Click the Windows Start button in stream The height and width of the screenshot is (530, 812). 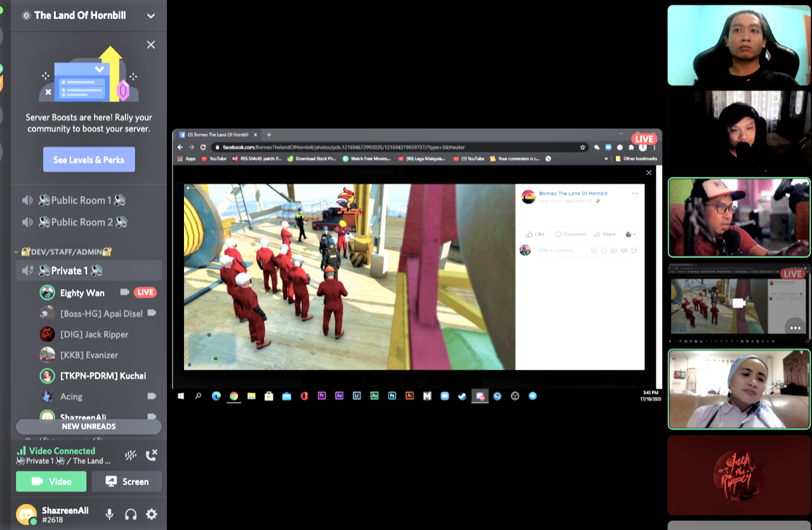click(x=181, y=396)
